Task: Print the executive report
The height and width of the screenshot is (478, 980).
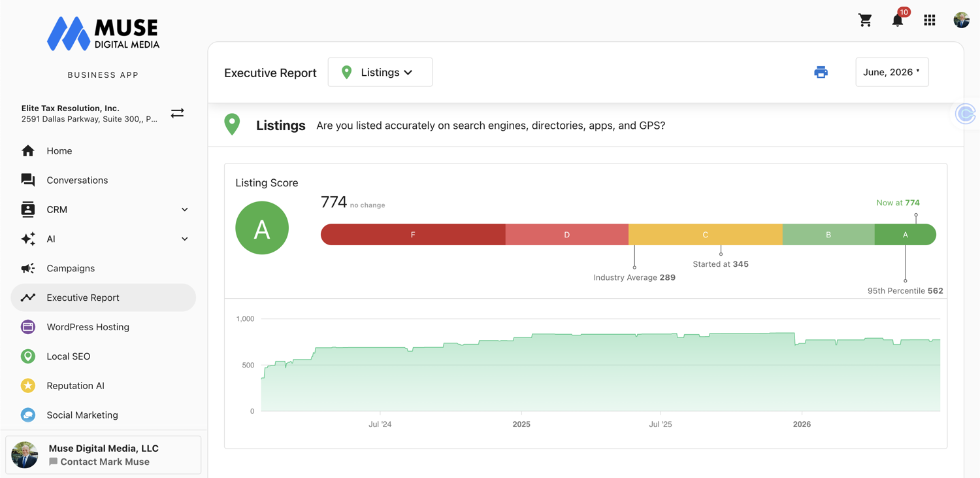Action: pos(821,72)
